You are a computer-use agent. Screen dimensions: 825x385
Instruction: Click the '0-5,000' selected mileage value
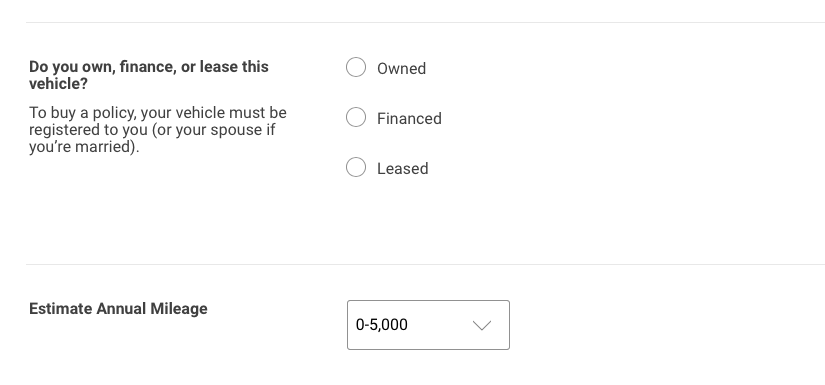[381, 325]
